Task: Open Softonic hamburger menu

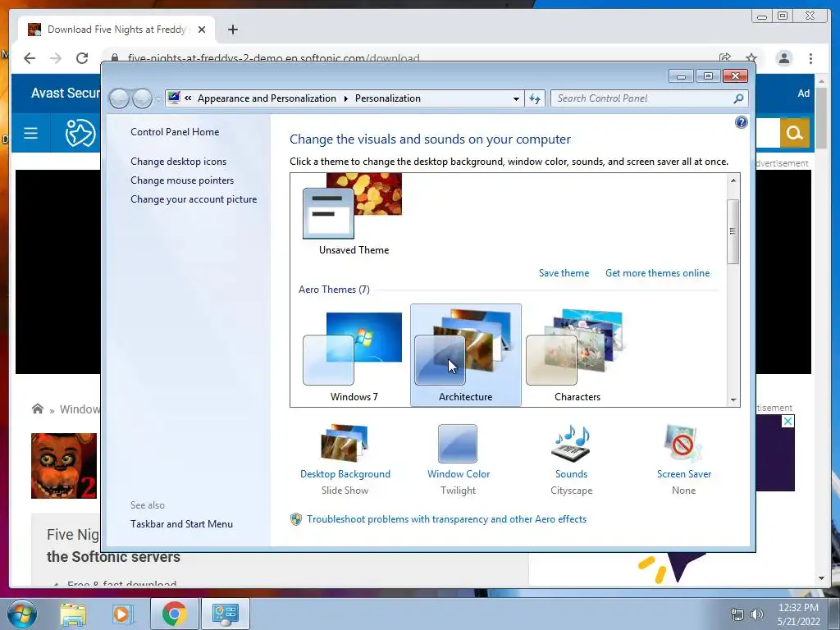Action: pos(30,133)
